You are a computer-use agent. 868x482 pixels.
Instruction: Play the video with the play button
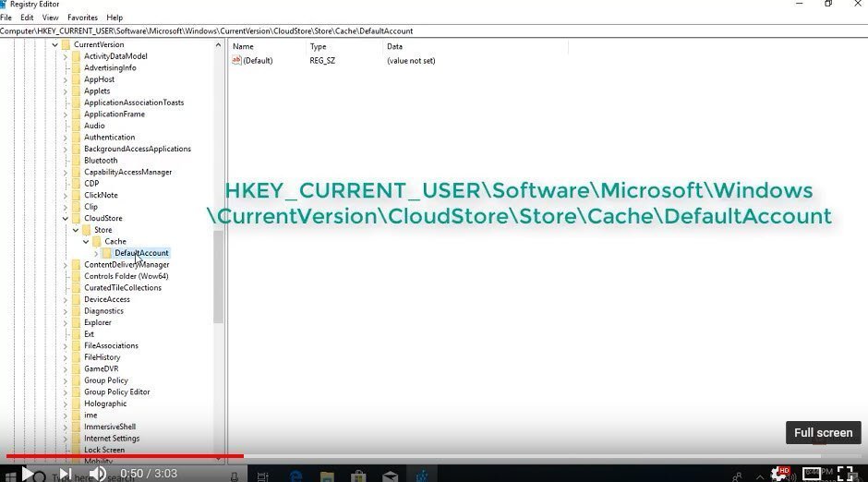tap(27, 474)
